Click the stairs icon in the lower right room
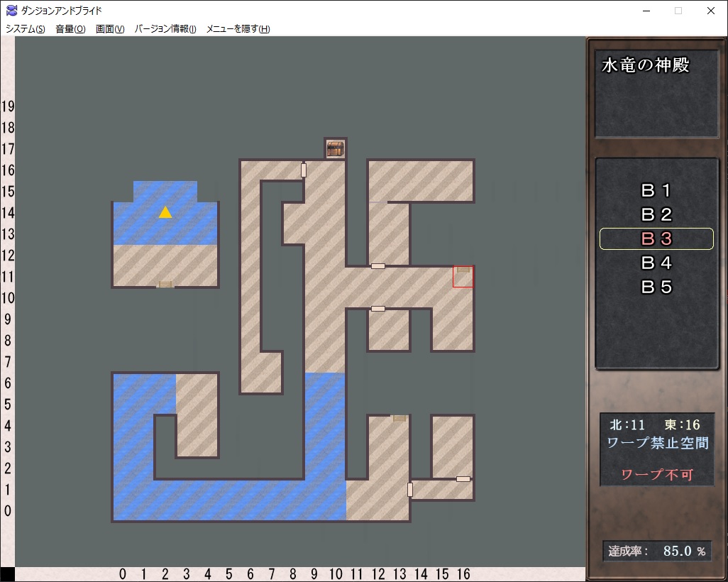728x582 pixels. [x=399, y=419]
